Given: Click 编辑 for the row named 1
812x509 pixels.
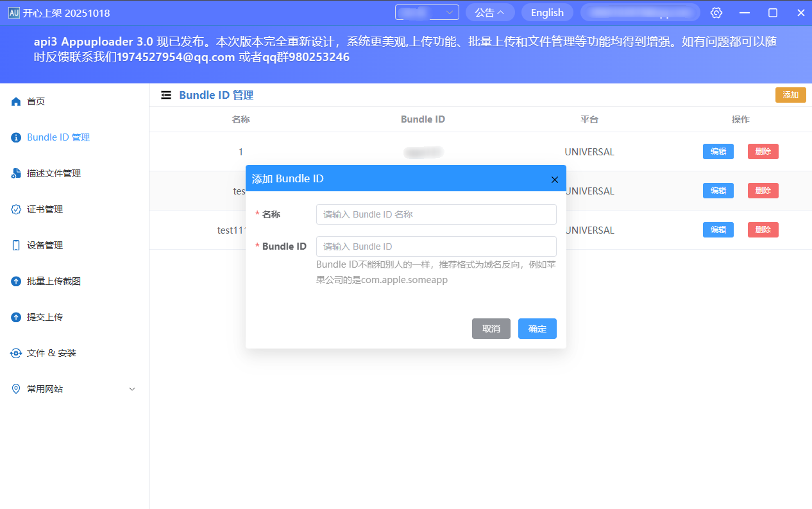Looking at the screenshot, I should point(718,151).
